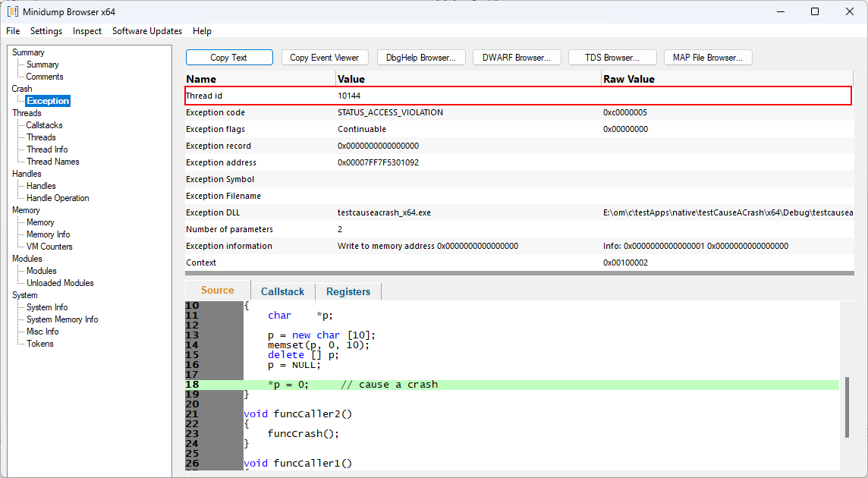Screen dimensions: 868x478
Task: Select Comments in the tree
Action: pos(45,77)
